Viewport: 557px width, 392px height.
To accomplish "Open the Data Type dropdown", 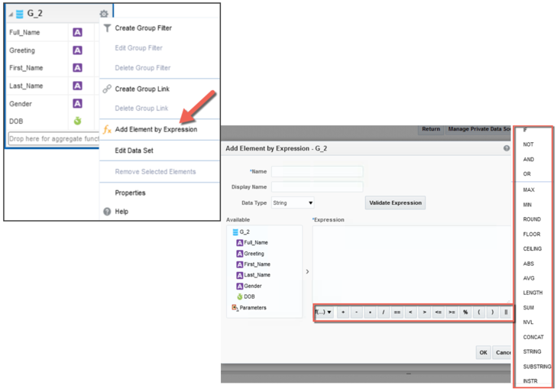I will (x=293, y=203).
